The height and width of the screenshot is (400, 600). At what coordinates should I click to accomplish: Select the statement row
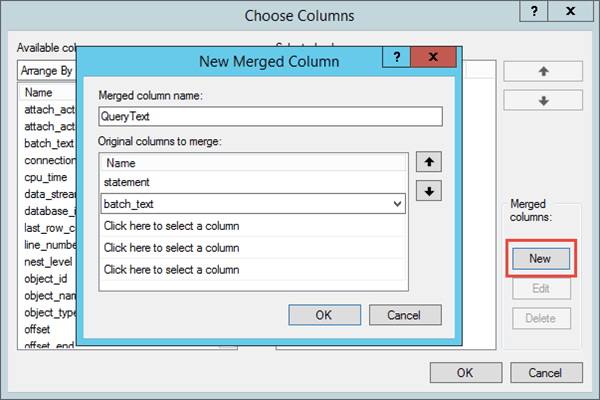point(253,182)
